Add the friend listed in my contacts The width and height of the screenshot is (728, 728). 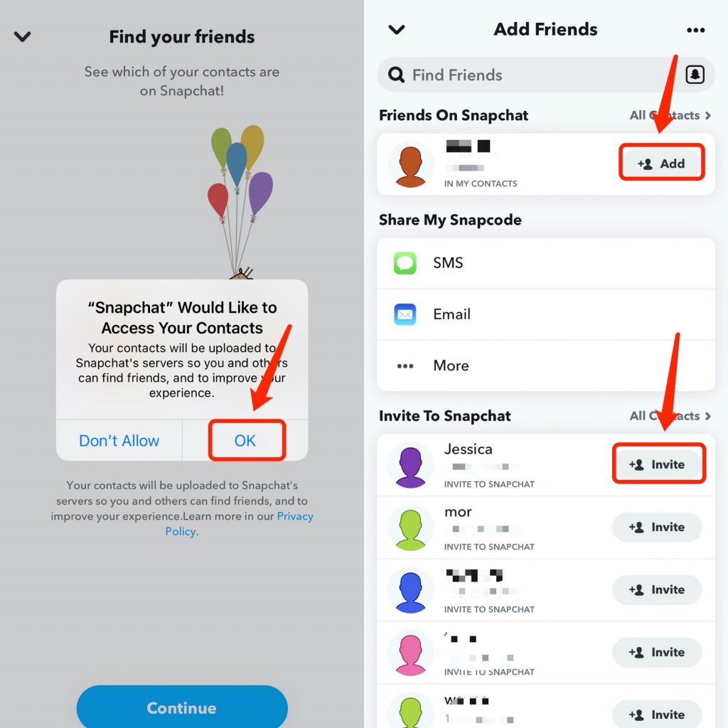click(x=661, y=163)
